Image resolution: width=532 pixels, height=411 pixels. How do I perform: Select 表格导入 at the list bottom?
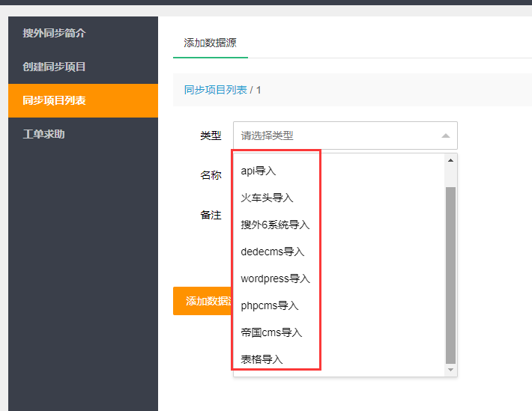pos(262,359)
